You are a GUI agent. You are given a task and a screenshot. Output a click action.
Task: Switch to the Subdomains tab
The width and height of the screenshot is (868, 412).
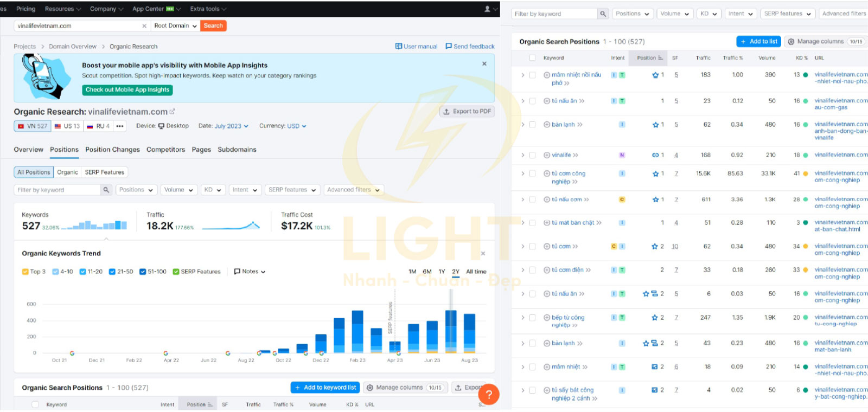pyautogui.click(x=237, y=150)
